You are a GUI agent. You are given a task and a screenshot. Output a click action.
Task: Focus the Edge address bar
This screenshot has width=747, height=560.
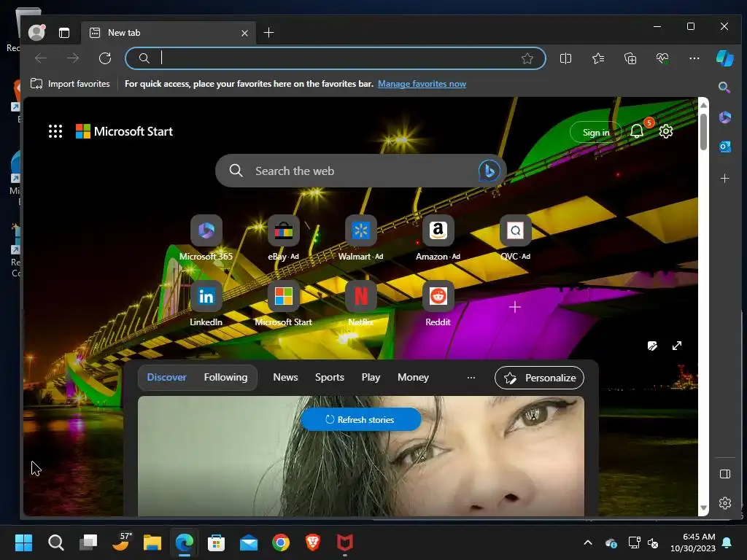tap(336, 58)
